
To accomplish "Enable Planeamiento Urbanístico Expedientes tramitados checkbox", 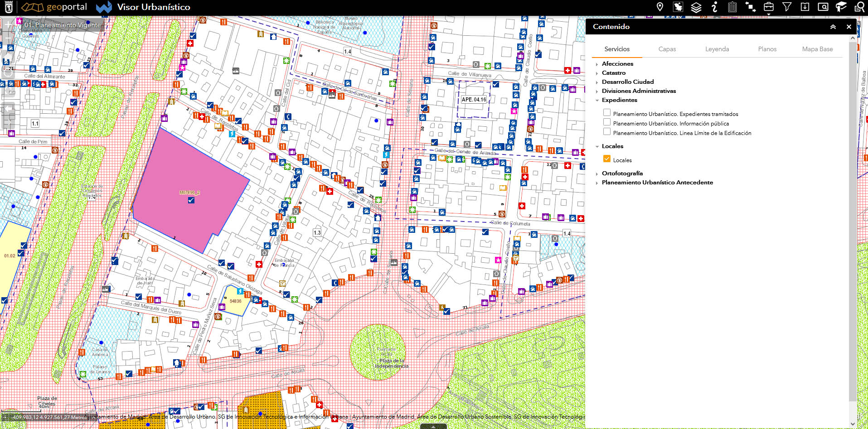I will click(x=607, y=113).
